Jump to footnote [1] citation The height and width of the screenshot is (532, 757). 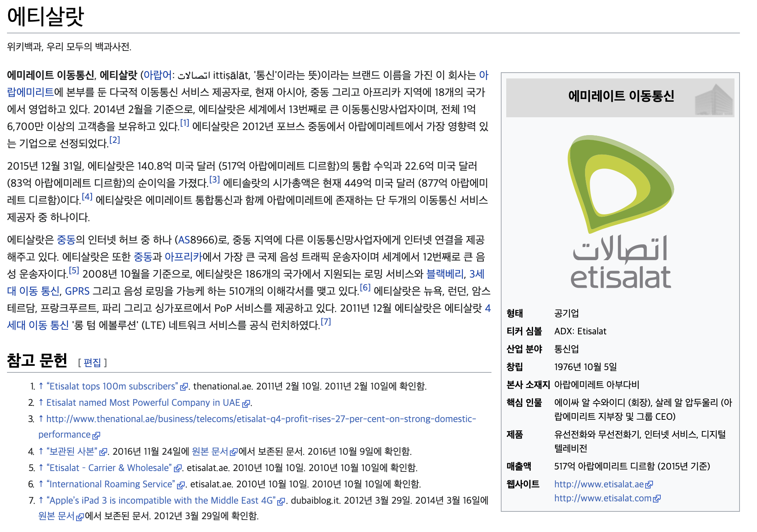[185, 123]
